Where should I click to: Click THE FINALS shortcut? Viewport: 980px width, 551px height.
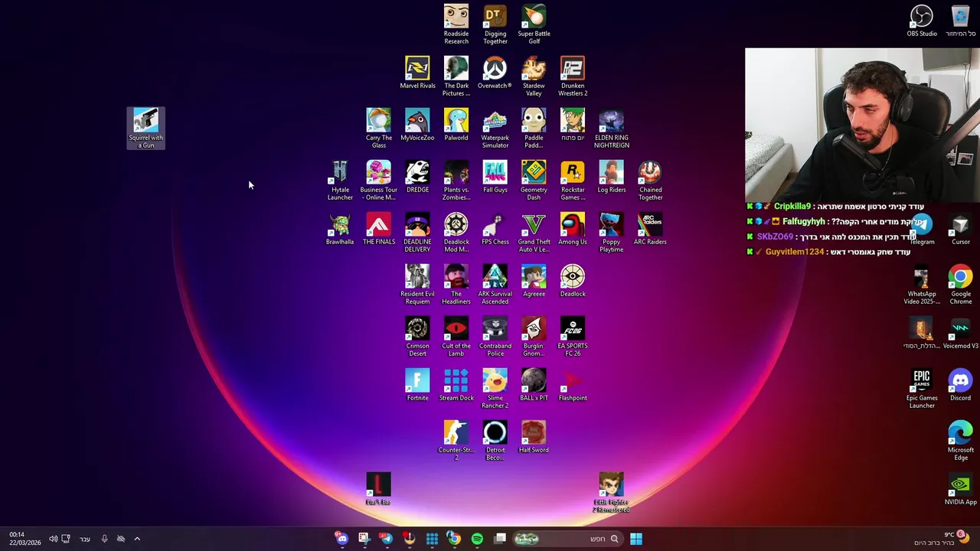tap(378, 229)
